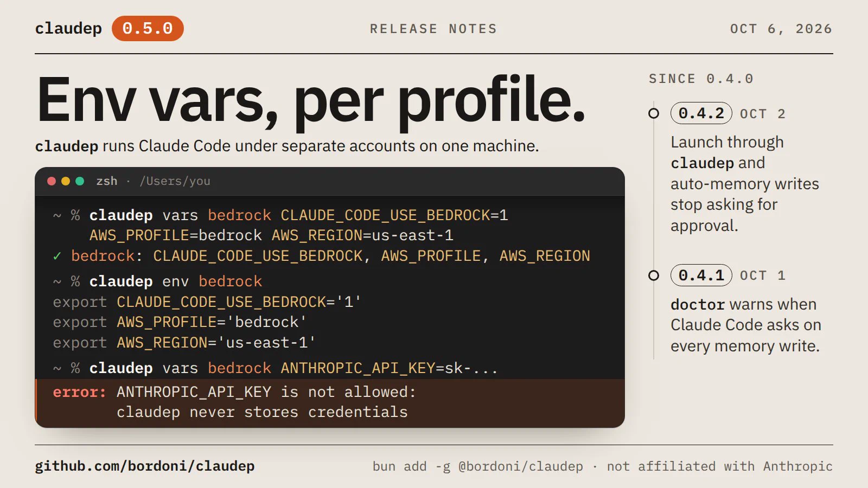Click the orange 0.5.0 version badge
The image size is (868, 488).
tap(148, 28)
